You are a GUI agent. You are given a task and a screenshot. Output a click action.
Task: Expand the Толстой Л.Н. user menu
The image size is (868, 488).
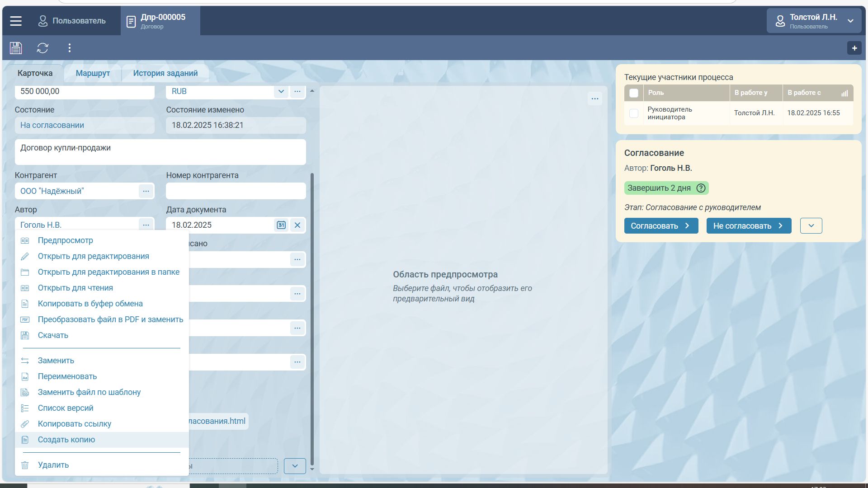click(x=850, y=21)
